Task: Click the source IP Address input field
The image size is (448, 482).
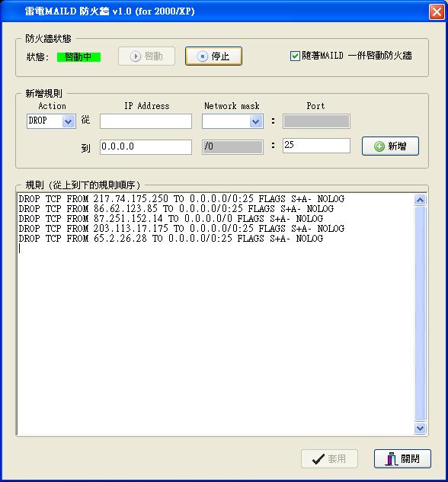Action: click(x=146, y=121)
